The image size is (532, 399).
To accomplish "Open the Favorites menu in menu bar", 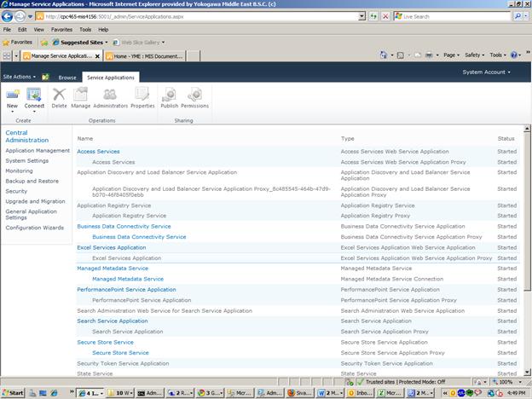I will tap(61, 30).
